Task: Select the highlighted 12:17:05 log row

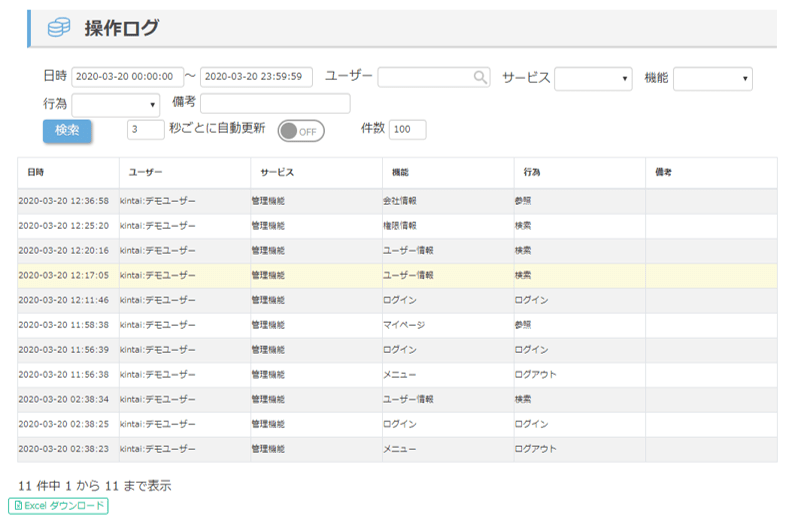Action: 397,276
